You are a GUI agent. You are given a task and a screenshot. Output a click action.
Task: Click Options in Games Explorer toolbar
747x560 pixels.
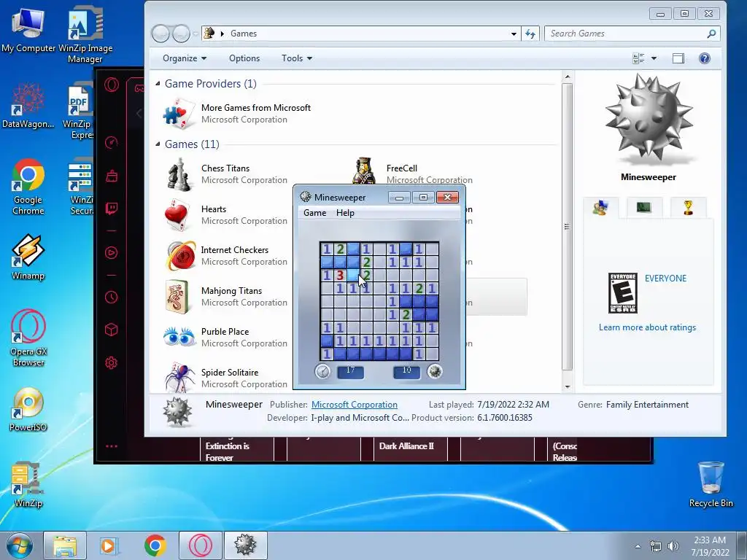click(x=244, y=58)
